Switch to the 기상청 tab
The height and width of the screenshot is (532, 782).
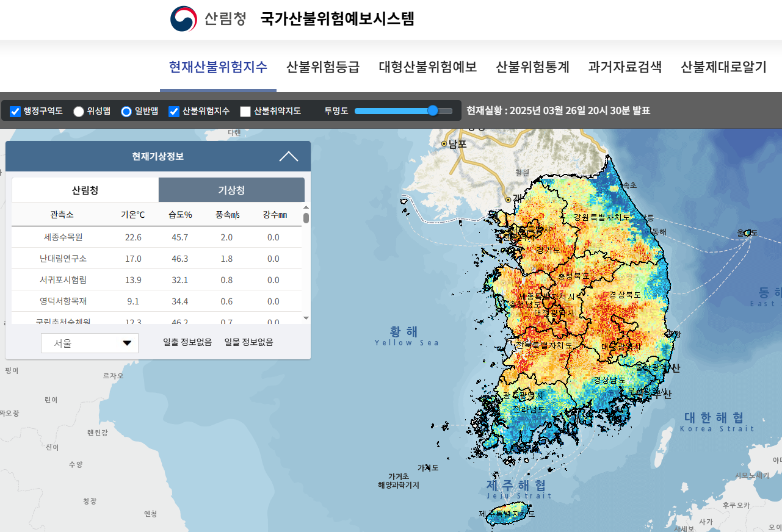231,190
